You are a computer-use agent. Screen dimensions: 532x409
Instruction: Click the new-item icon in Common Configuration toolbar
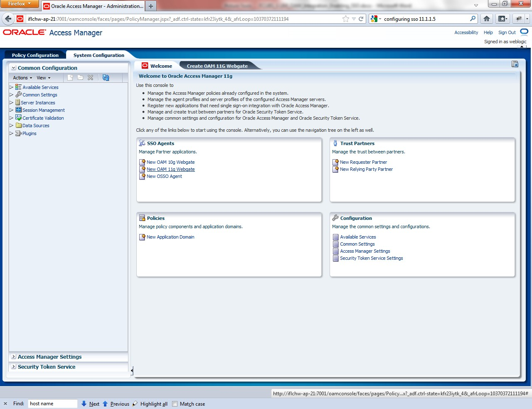click(70, 78)
